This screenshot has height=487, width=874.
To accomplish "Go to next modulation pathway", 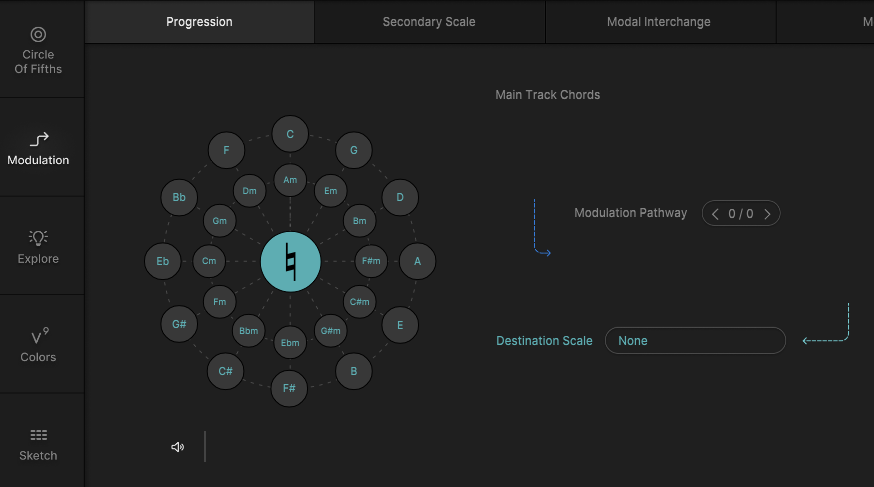I will click(x=767, y=213).
